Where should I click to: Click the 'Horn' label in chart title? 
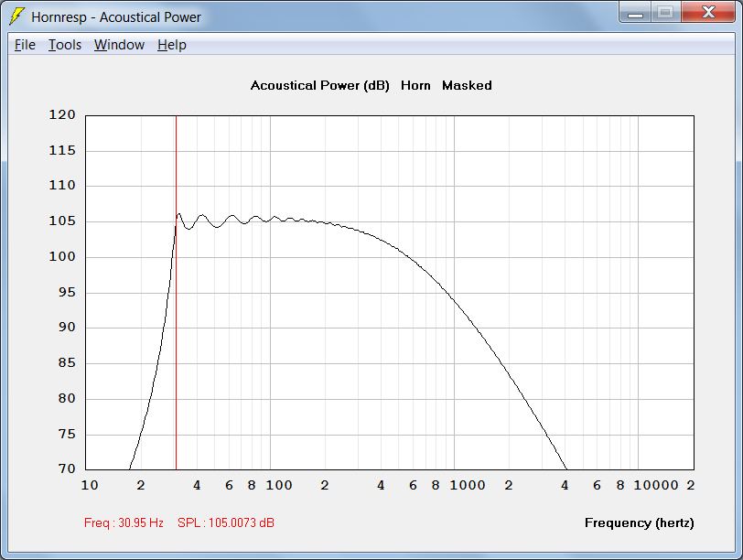click(415, 86)
